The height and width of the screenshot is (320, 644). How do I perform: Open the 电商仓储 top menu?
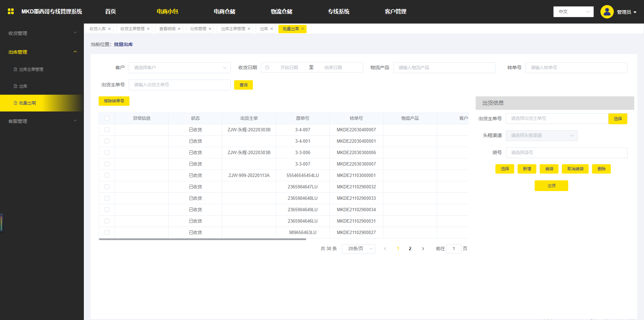click(224, 12)
